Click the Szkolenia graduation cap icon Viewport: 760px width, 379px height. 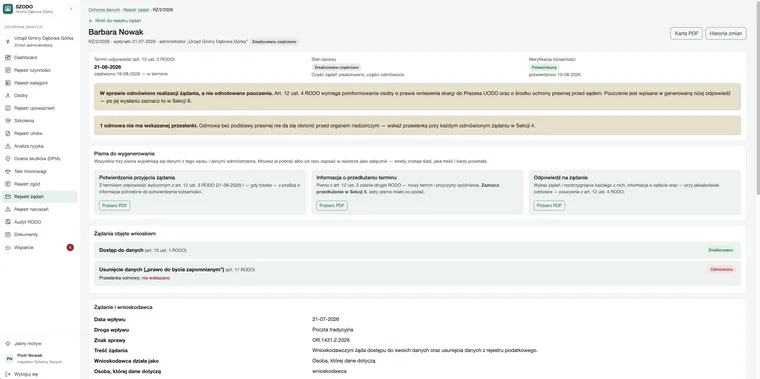point(8,121)
